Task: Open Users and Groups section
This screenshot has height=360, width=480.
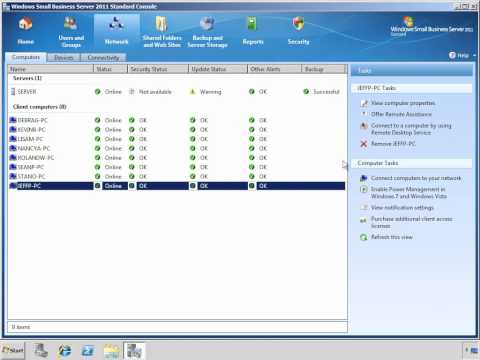Action: point(71,32)
